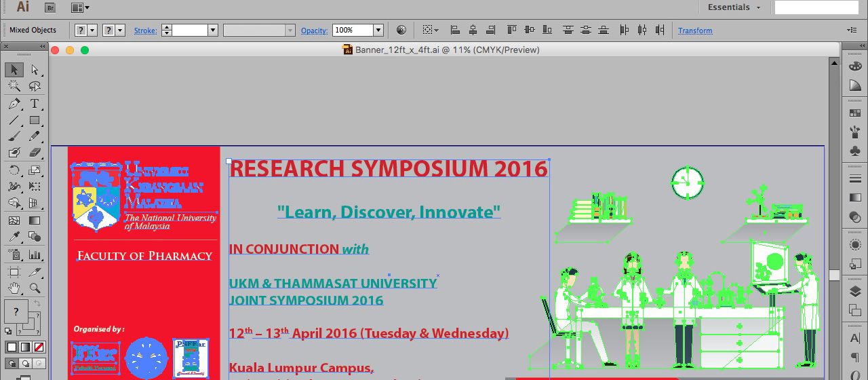Open the stroke weight dropdown
868x380 pixels.
click(212, 31)
